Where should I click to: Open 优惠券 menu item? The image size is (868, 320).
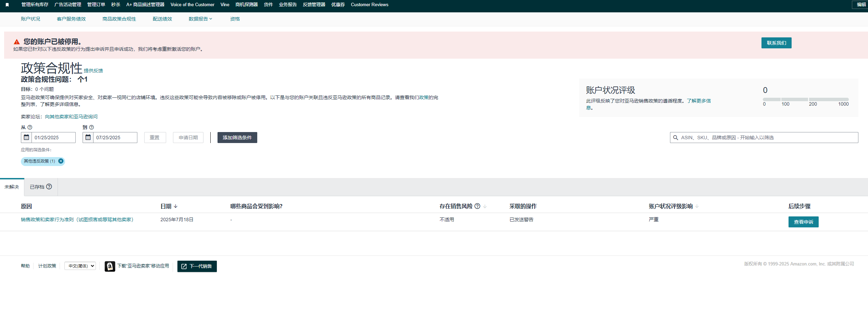[x=338, y=5]
